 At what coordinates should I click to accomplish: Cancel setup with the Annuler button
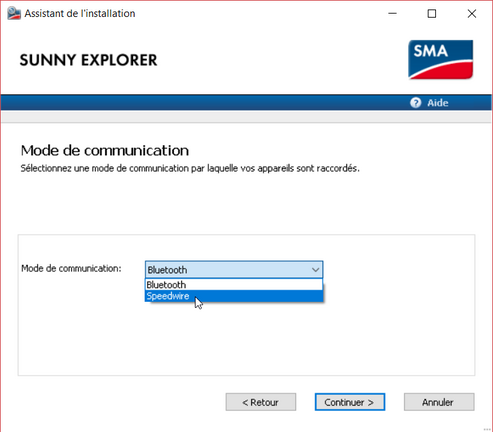point(439,402)
